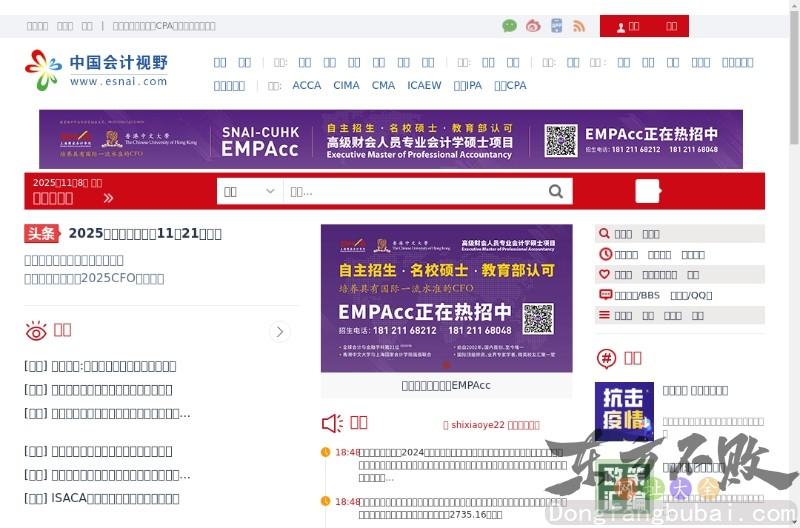Open the 抗击疫情 thumbnail image

coord(624,412)
